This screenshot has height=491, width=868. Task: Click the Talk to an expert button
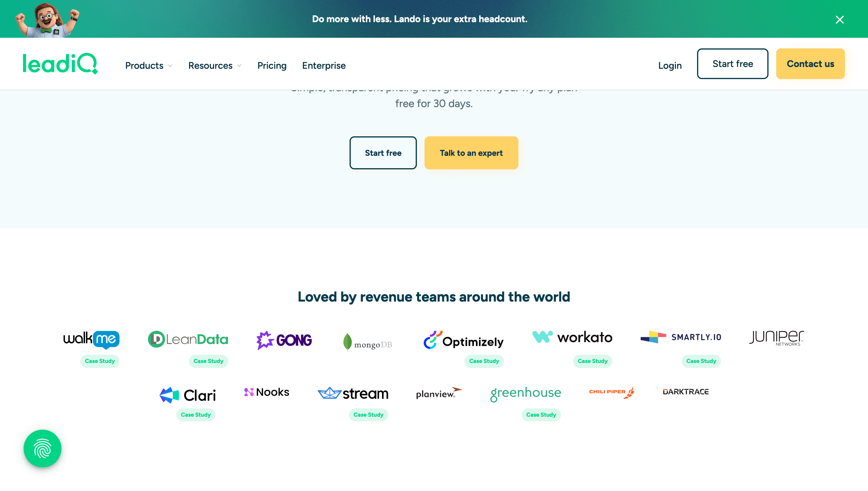[471, 153]
